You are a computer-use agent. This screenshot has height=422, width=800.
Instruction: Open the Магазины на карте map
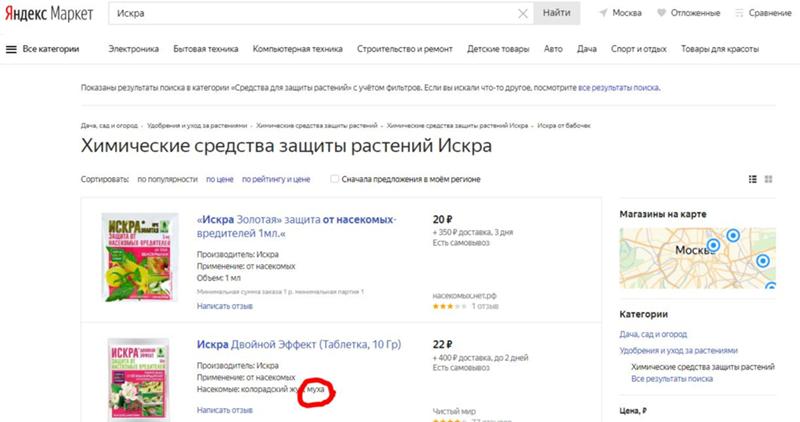697,258
